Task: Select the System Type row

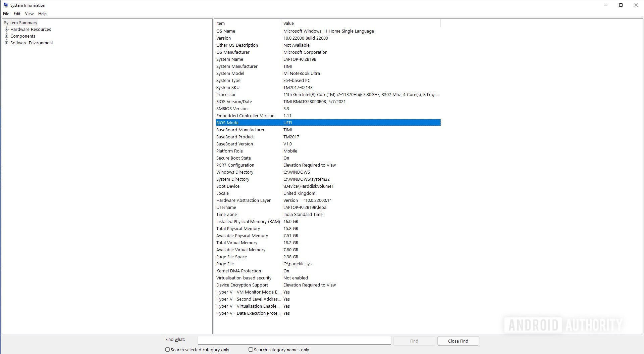Action: 328,80
